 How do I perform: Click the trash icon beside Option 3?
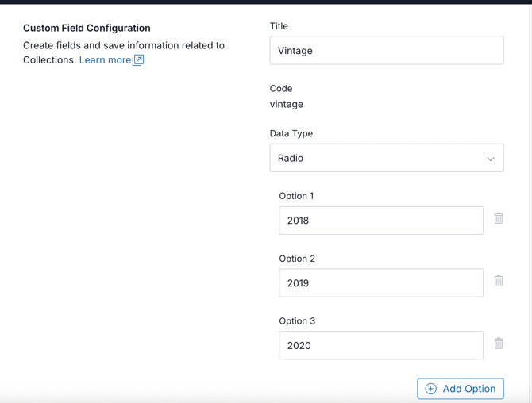[x=499, y=344]
